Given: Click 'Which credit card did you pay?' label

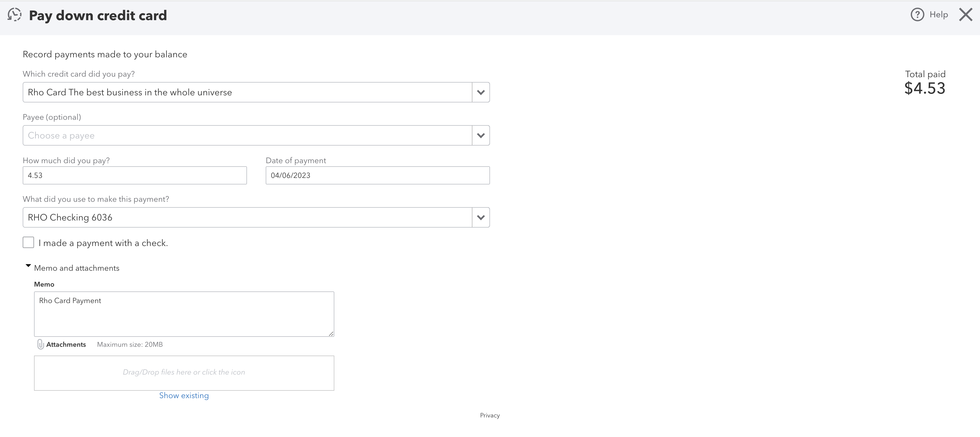Looking at the screenshot, I should coord(79,74).
